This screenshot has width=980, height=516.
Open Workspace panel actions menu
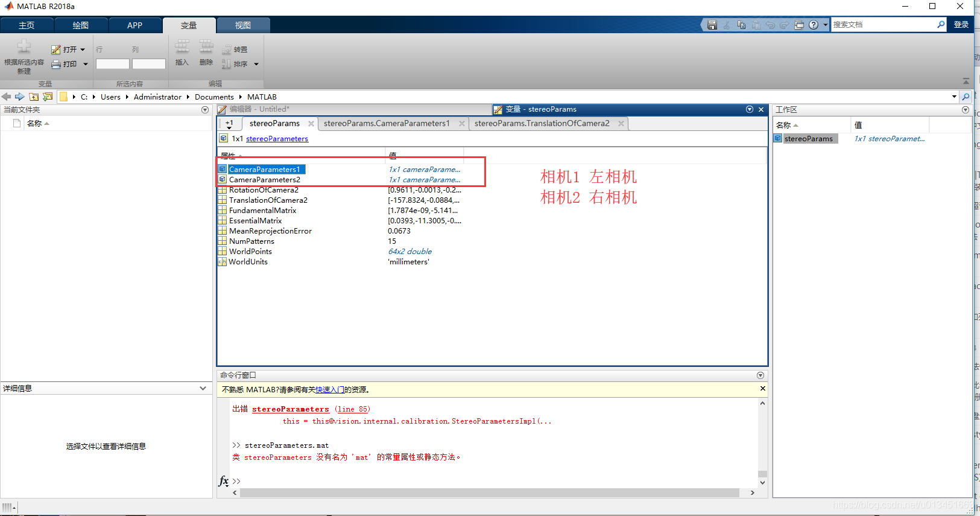[x=966, y=110]
